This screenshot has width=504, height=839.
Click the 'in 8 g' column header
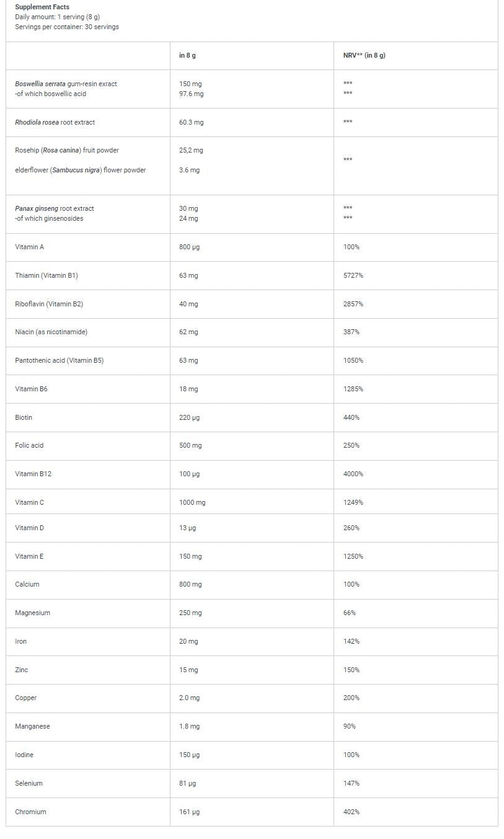(187, 55)
